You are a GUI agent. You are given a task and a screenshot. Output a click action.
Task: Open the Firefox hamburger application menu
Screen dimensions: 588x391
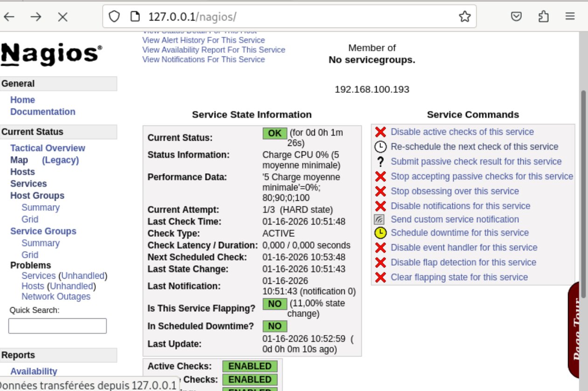coord(570,17)
